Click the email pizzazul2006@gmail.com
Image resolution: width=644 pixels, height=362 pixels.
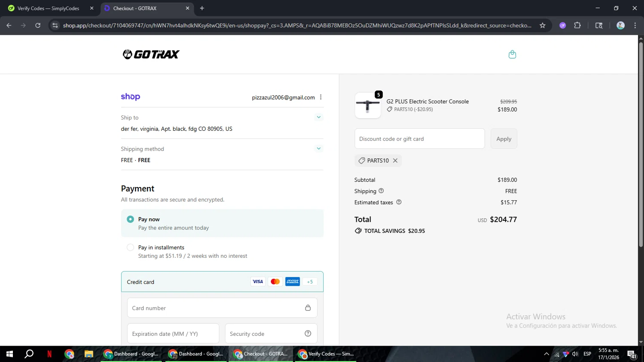283,97
